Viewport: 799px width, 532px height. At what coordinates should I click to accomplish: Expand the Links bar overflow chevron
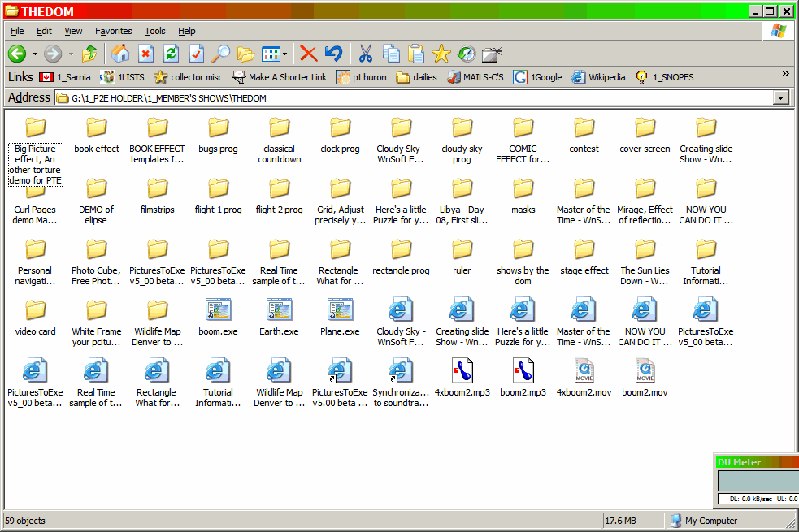(x=785, y=74)
